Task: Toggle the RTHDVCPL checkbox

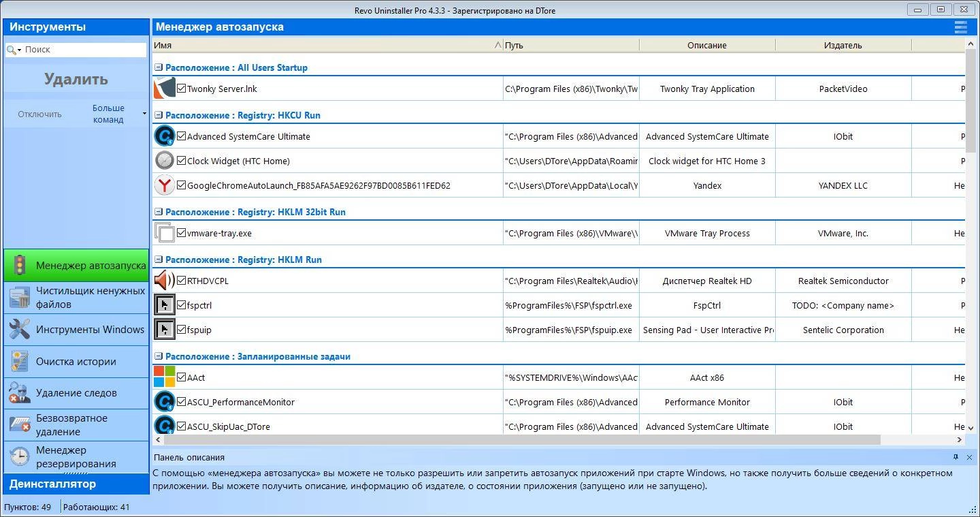Action: pos(182,281)
